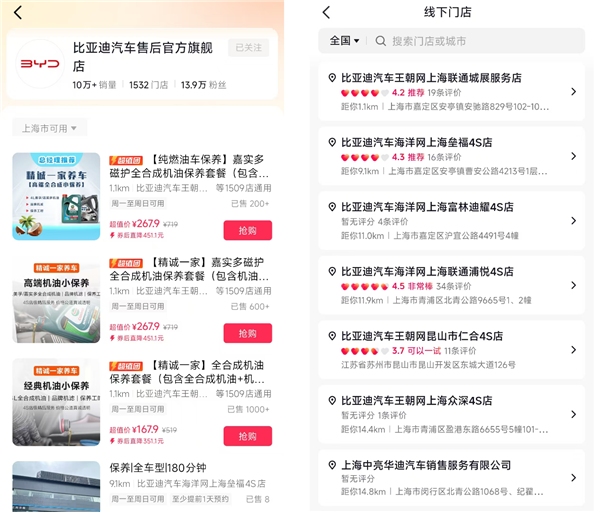This screenshot has width=600, height=512.
Task: Tap 券后直降351.1元 coupon text
Action: pos(140,441)
